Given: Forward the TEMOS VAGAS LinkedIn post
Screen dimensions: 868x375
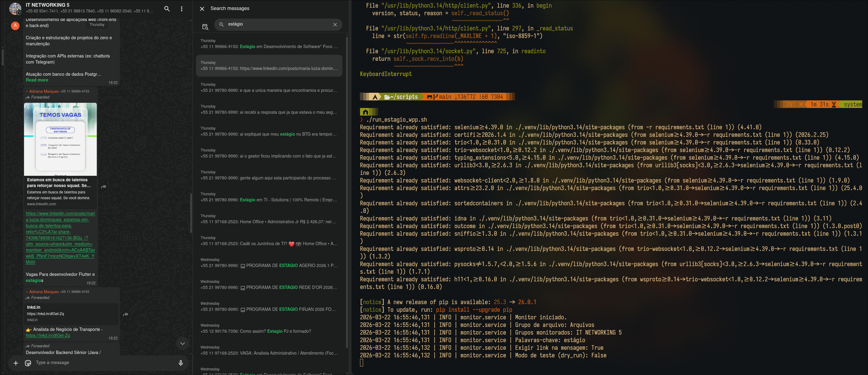Looking at the screenshot, I should pos(104,186).
